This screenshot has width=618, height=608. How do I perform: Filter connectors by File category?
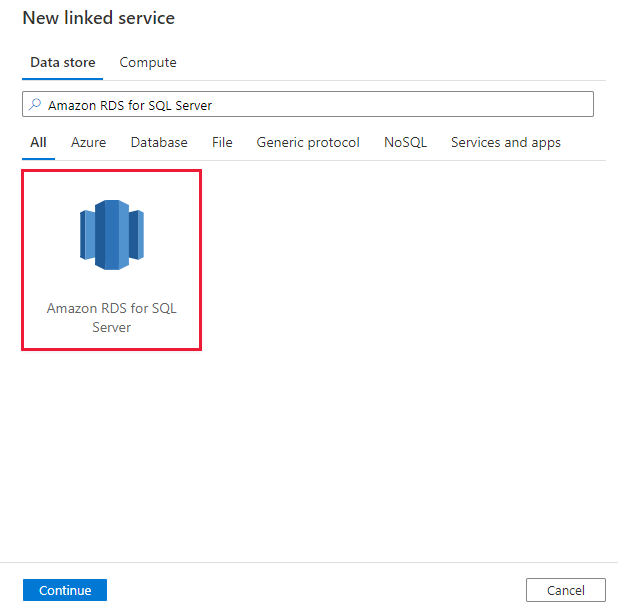tap(222, 142)
